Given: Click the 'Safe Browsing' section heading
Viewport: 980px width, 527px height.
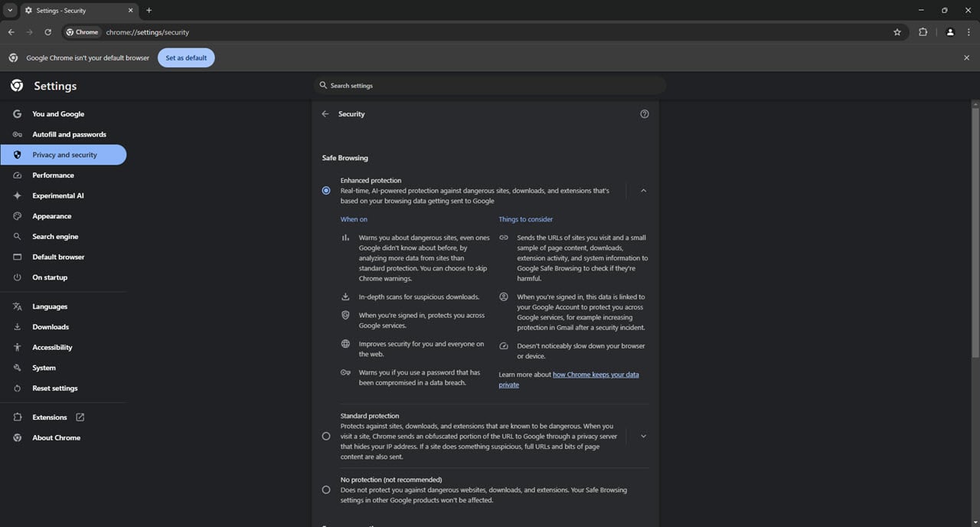Looking at the screenshot, I should tap(345, 158).
